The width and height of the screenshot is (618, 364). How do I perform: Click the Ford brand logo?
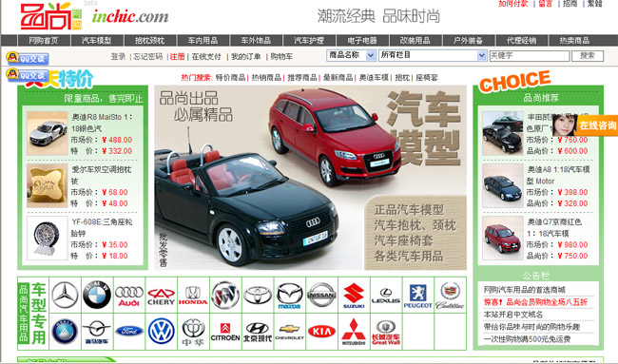129,332
